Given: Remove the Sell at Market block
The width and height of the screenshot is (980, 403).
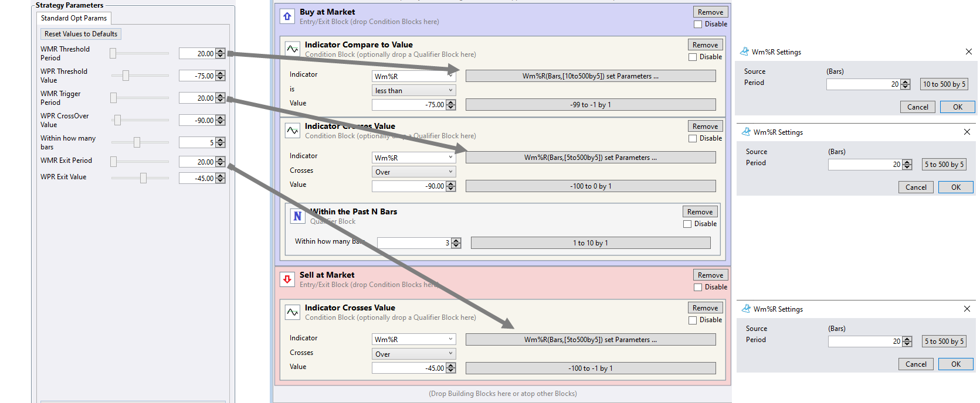Looking at the screenshot, I should [710, 275].
